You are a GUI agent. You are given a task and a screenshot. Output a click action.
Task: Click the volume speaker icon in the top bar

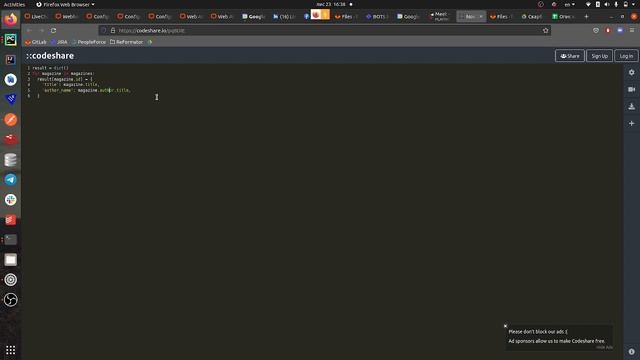[607, 4]
